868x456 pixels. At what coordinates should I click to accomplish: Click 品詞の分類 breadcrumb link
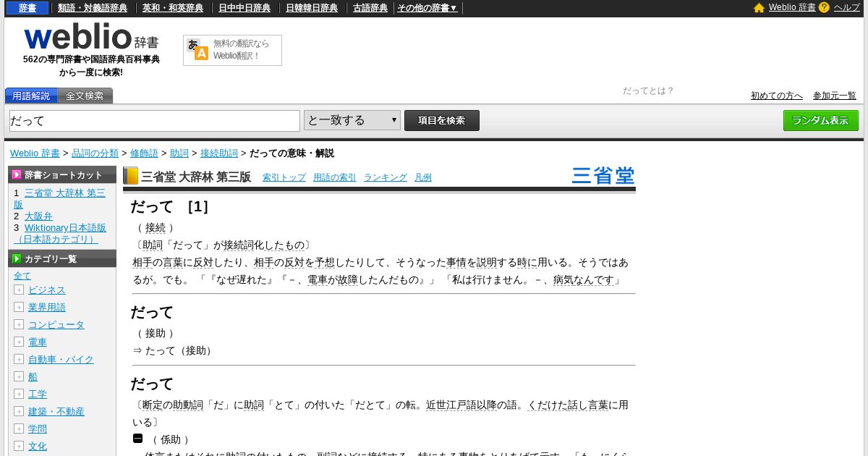click(95, 153)
